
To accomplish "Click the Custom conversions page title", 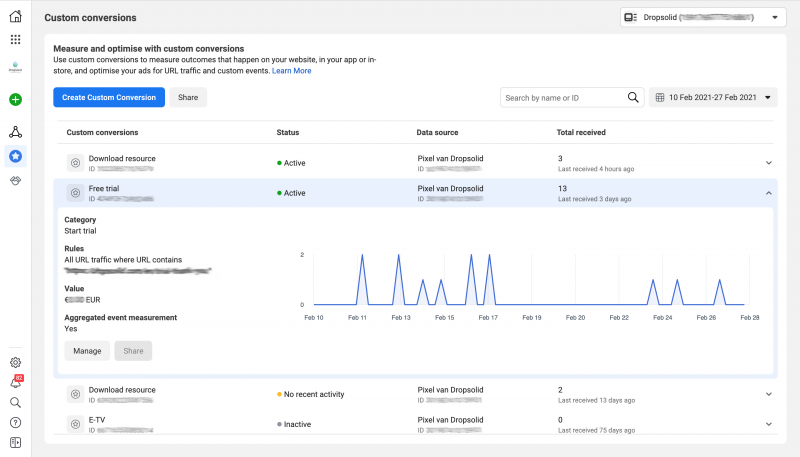I will coord(90,17).
